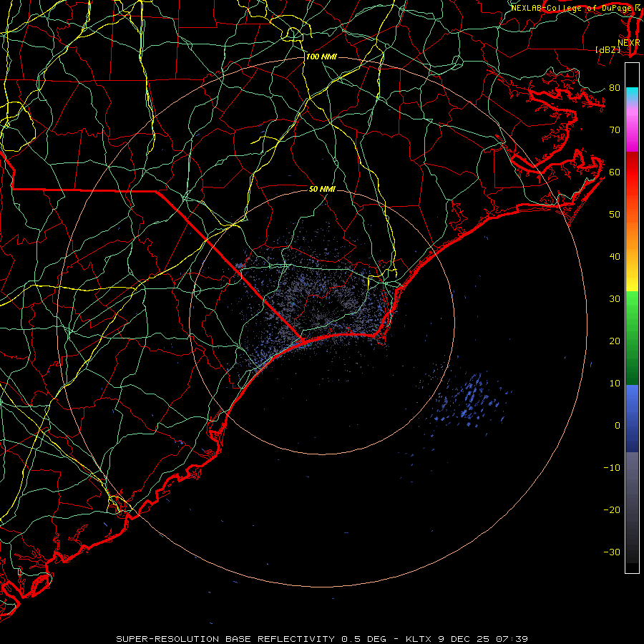Click the "07:39" timestamp in the caption
Image resolution: width=644 pixels, height=644 pixels.
click(x=512, y=639)
